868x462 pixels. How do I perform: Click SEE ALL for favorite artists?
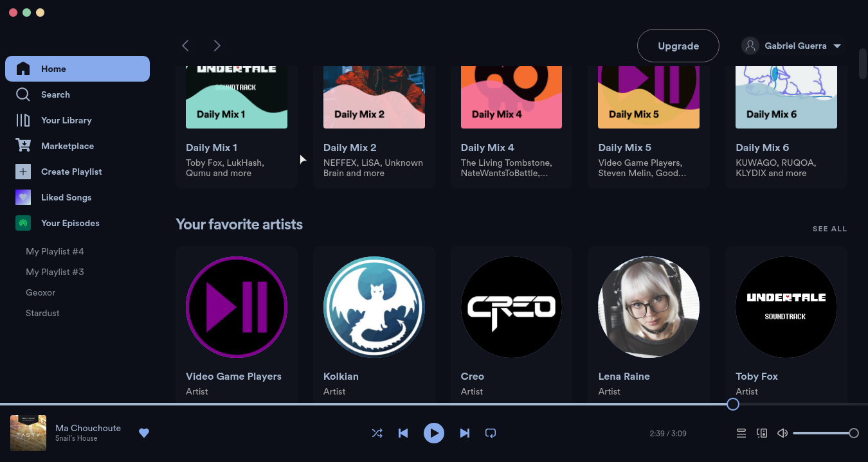829,229
